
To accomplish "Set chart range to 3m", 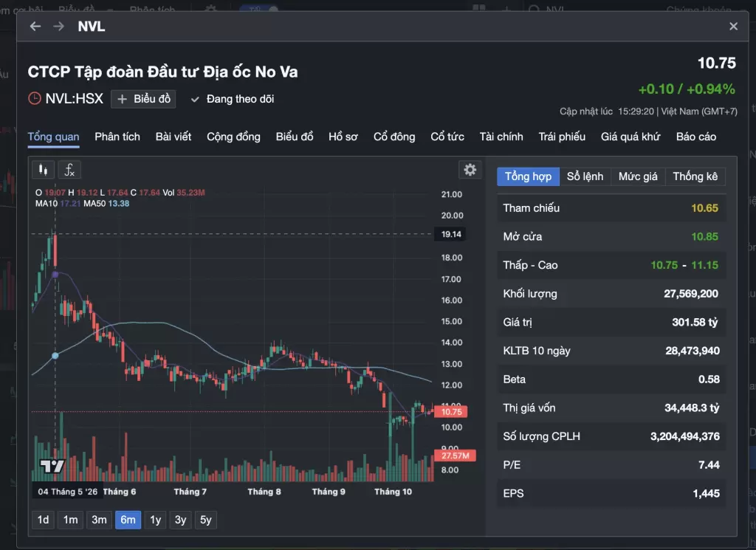I will tap(99, 520).
